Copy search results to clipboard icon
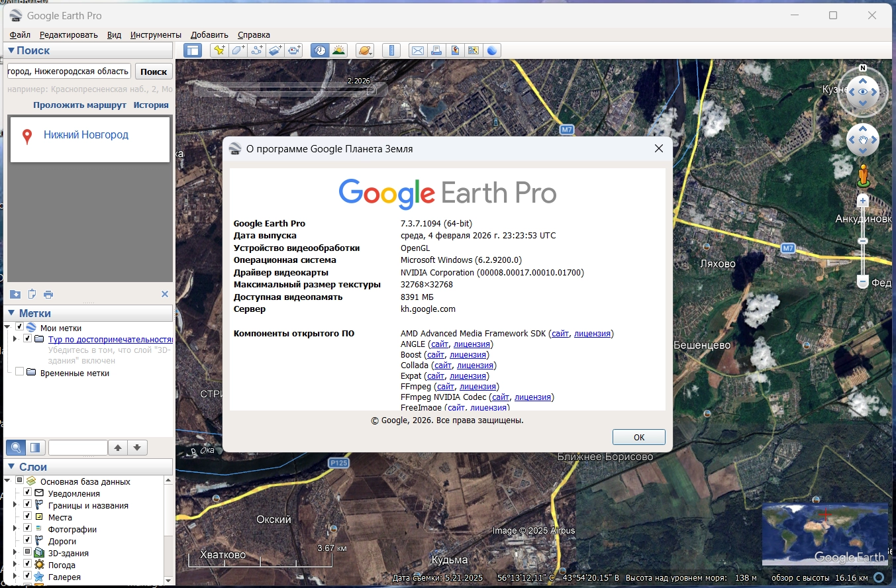The image size is (896, 588). (31, 294)
